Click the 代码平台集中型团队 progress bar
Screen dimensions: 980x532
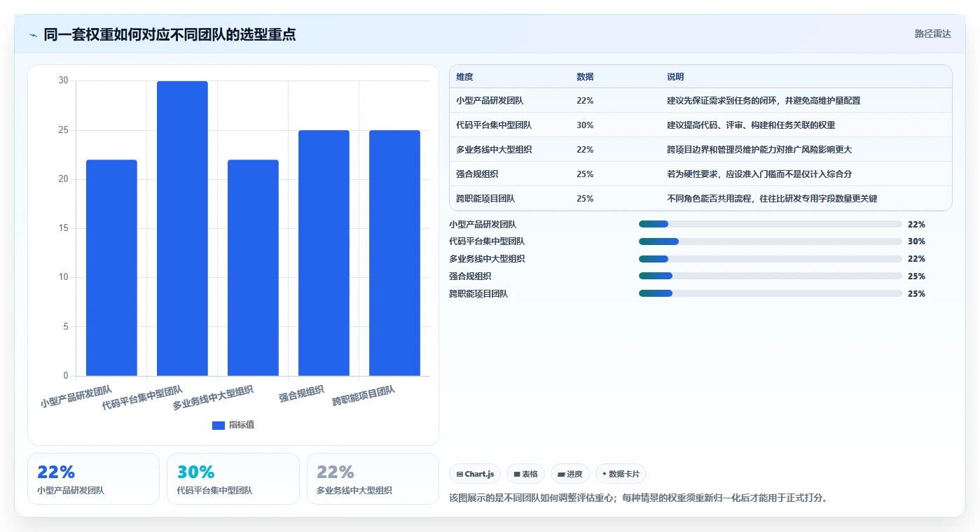click(771, 241)
